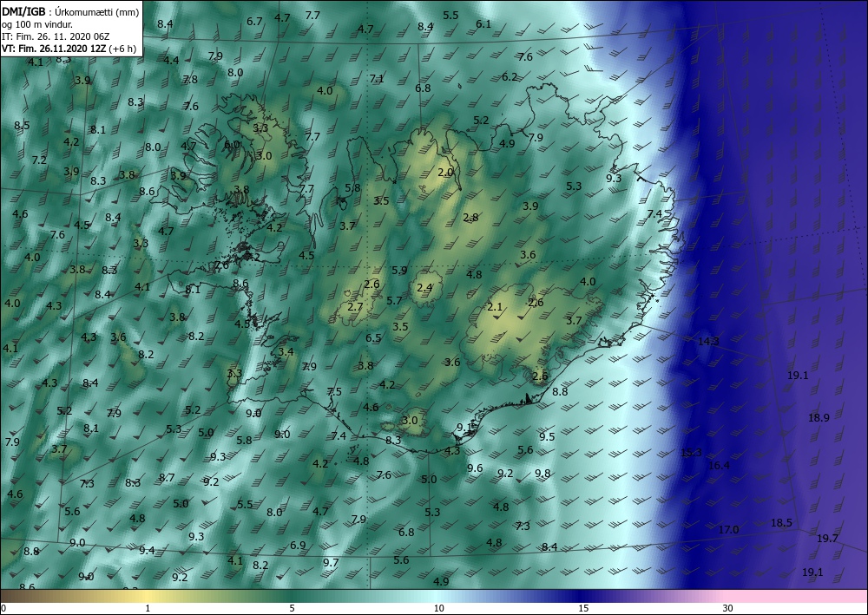
Task: Click the 2.8 value on the map
Action: point(470,218)
